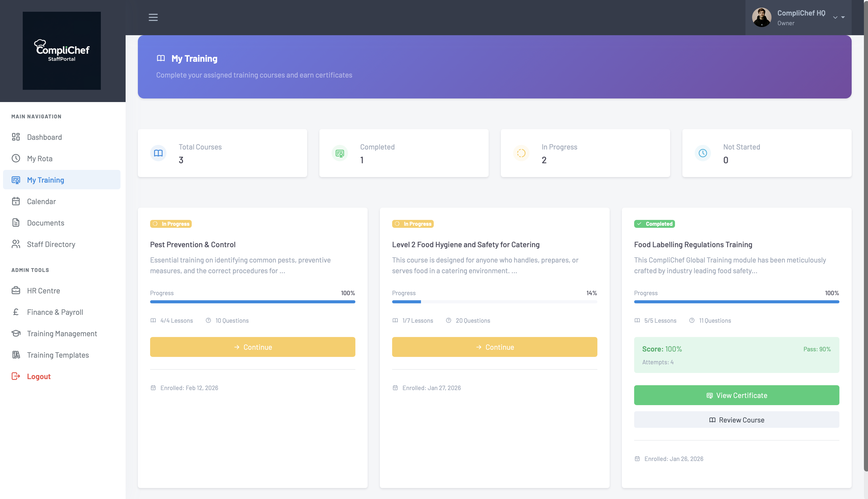Click the My Rota clock icon
868x499 pixels.
(x=16, y=158)
